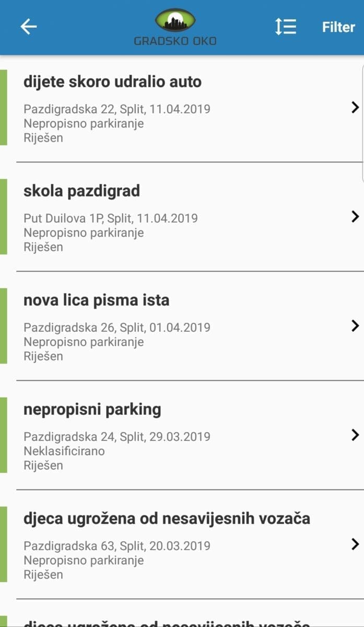Tap the 'Neklasificirano' category label
Viewport: 364px width, 627px height.
[x=64, y=451]
